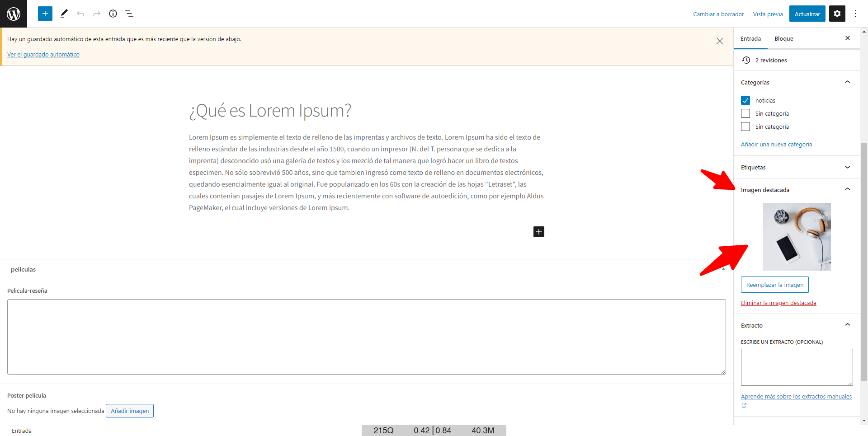Uncheck the noticias category
The width and height of the screenshot is (868, 436).
coord(745,100)
